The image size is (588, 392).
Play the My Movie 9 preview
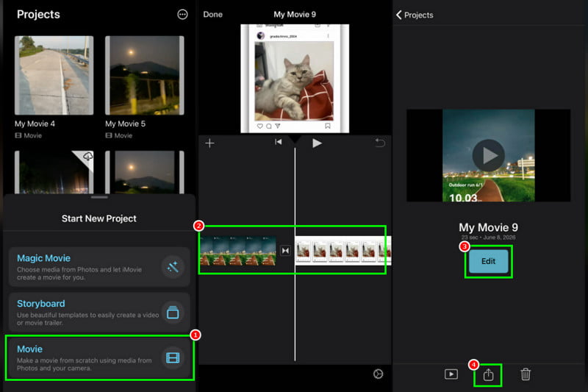coord(488,155)
